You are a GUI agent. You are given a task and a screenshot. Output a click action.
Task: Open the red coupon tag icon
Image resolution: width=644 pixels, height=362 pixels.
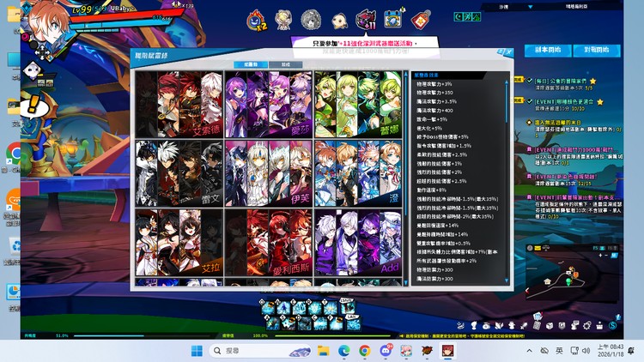coord(420,18)
